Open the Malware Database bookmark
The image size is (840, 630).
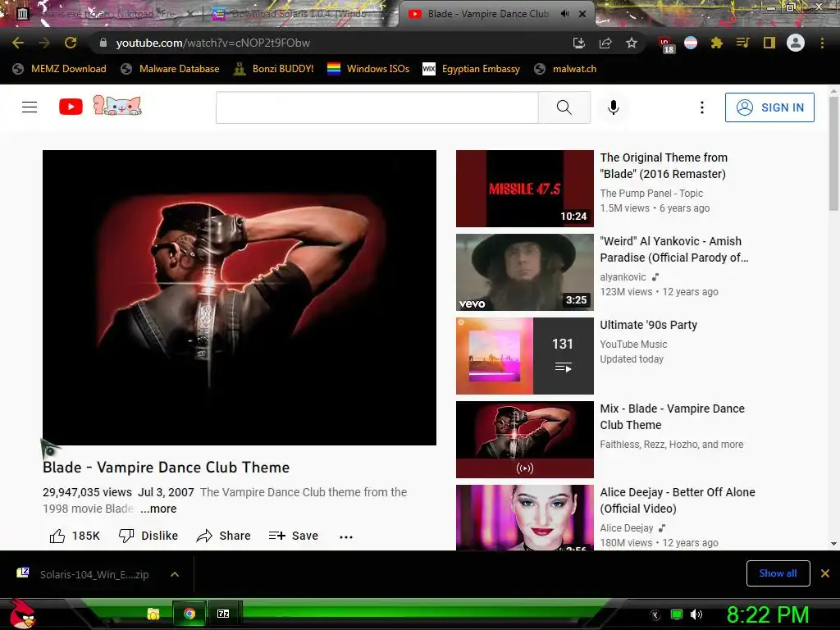(x=171, y=69)
